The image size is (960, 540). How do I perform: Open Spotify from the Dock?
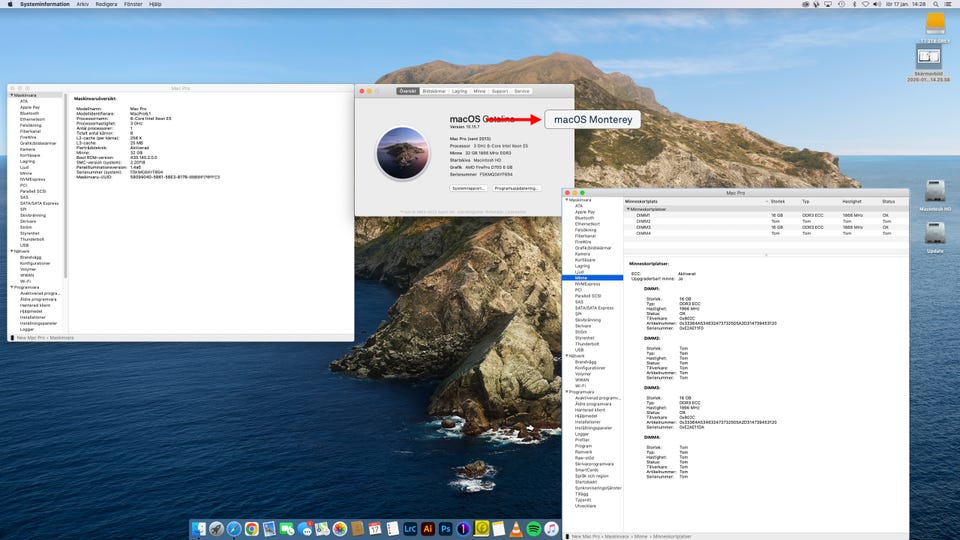[x=534, y=528]
